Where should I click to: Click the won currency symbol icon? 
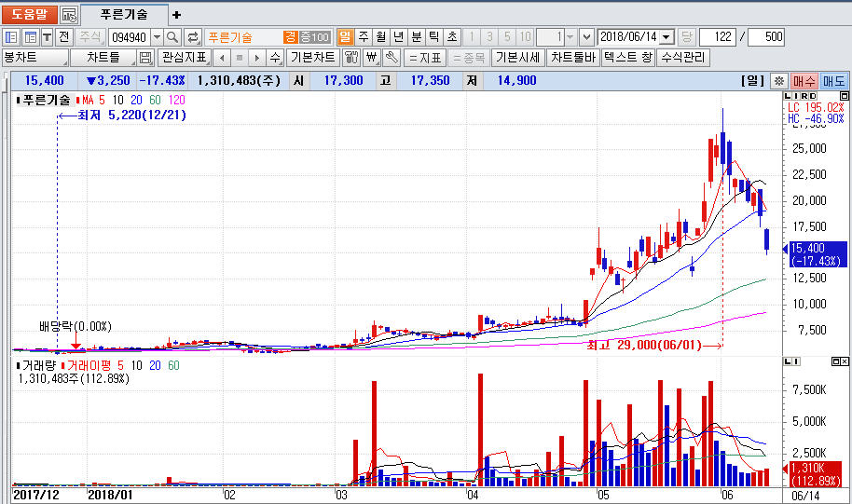372,58
